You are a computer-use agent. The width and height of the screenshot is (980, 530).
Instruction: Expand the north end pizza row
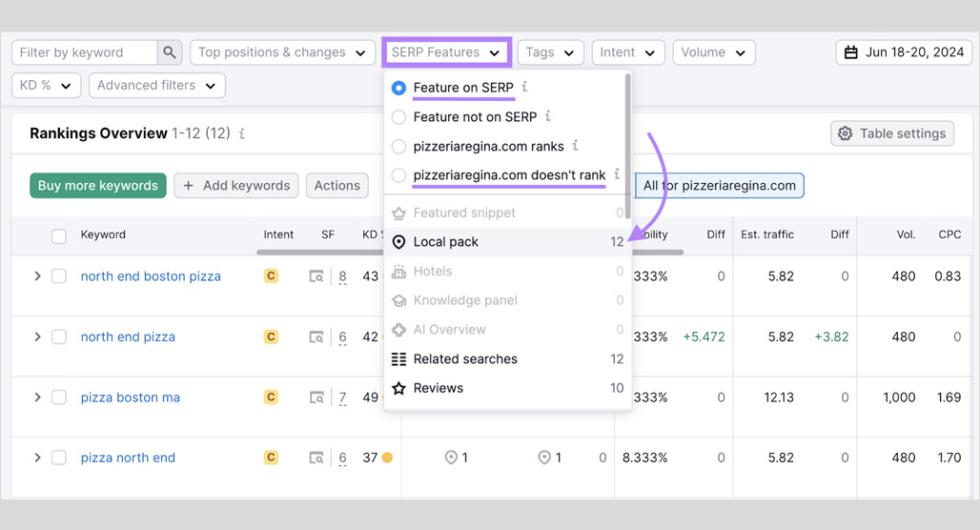coord(37,336)
